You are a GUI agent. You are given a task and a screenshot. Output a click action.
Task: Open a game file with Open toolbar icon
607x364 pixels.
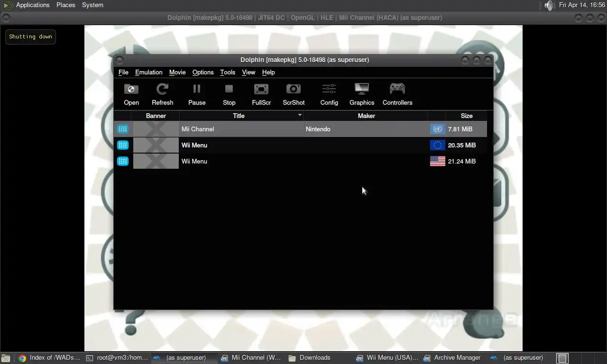(x=131, y=94)
